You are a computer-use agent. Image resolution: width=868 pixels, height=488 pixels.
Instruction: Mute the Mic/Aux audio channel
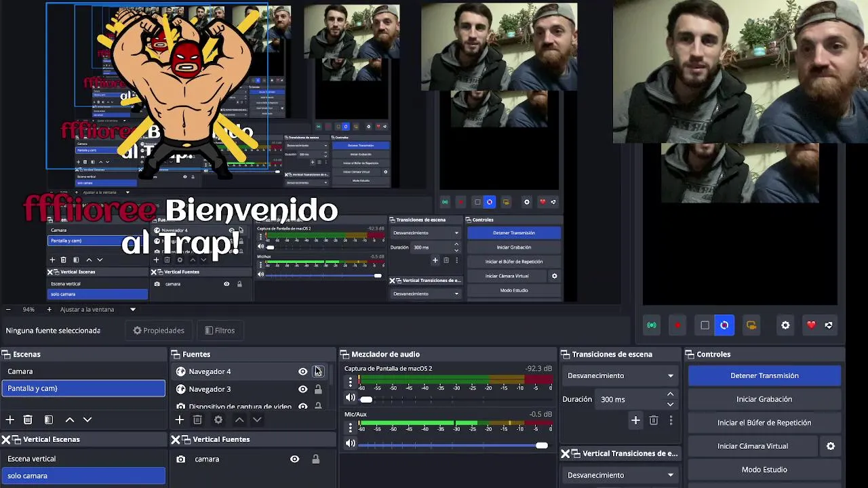click(x=351, y=444)
